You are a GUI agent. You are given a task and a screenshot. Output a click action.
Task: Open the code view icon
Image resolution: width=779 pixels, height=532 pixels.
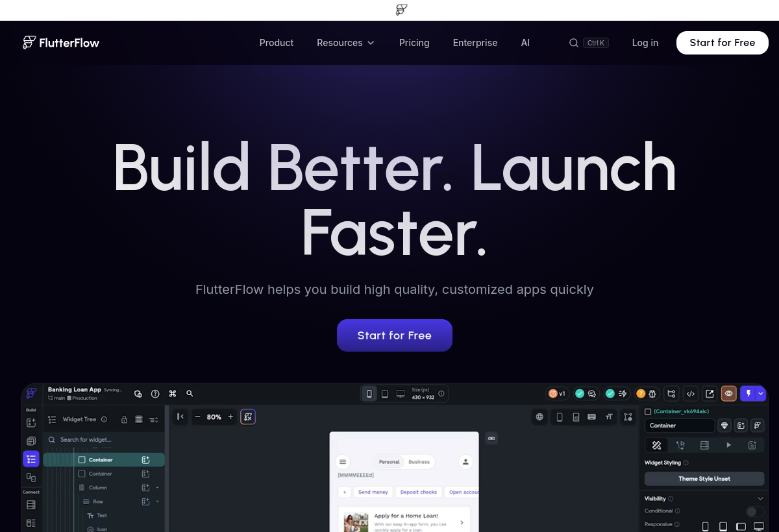[x=691, y=393]
